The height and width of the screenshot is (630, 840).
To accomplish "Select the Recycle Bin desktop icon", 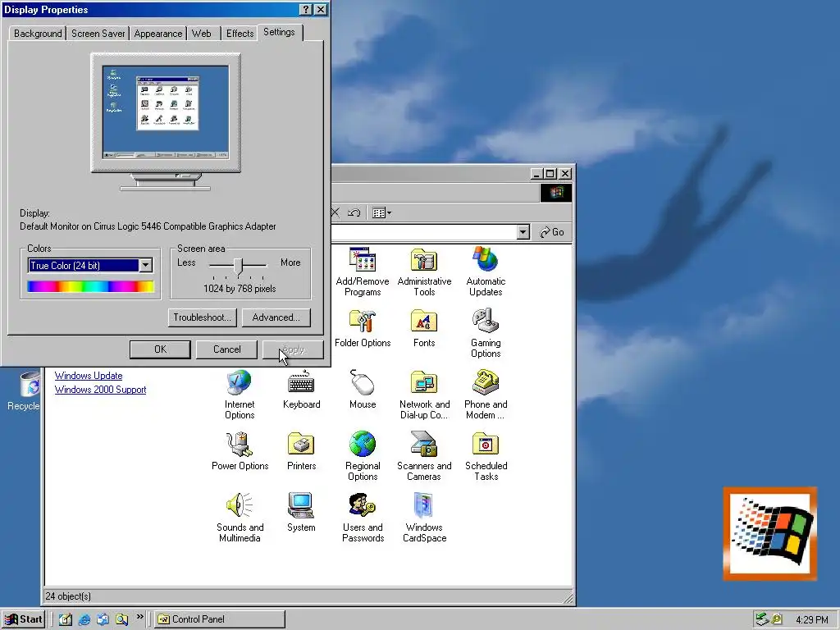I will (24, 391).
